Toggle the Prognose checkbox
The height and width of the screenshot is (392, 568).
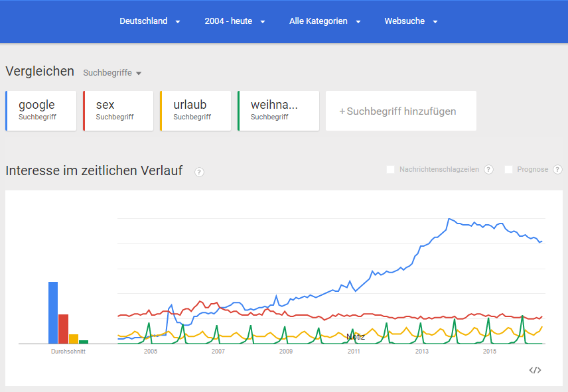[x=509, y=170]
